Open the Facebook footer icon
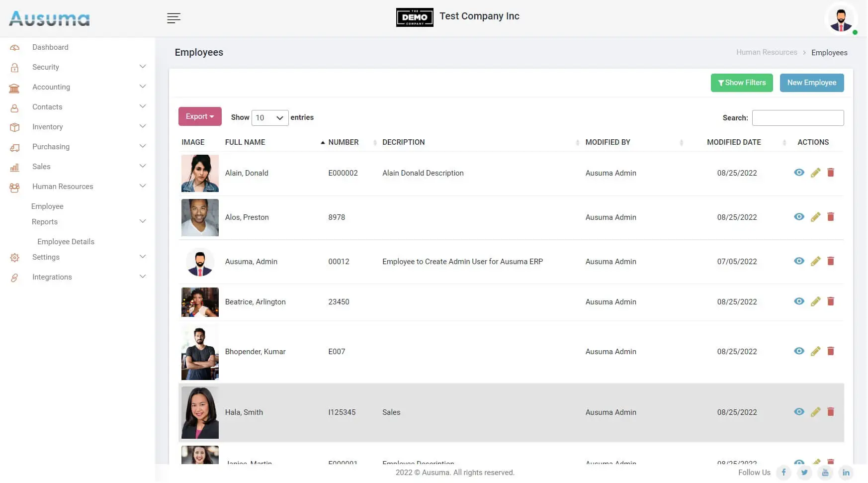This screenshot has width=868, height=483. (783, 473)
